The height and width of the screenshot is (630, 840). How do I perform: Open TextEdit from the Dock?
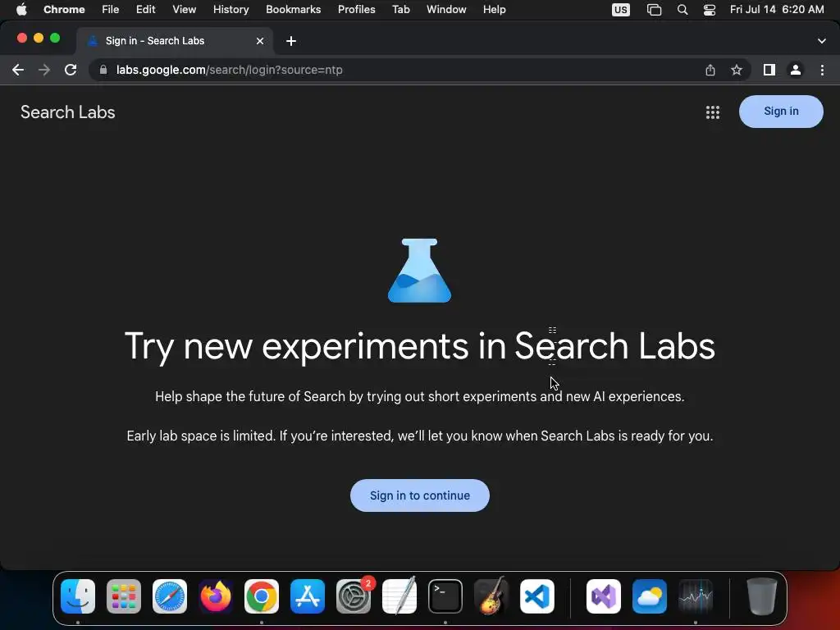(x=399, y=596)
